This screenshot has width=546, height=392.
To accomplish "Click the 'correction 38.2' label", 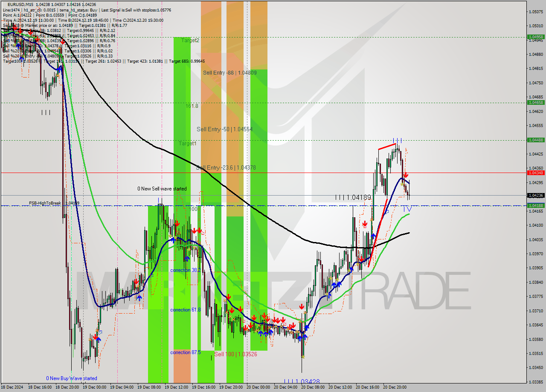I will pyautogui.click(x=186, y=270).
